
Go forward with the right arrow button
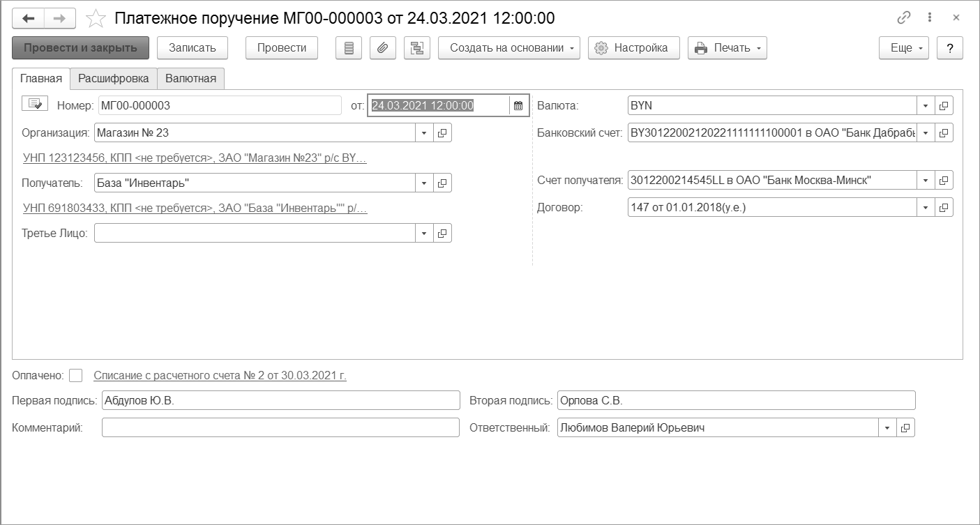coord(60,18)
